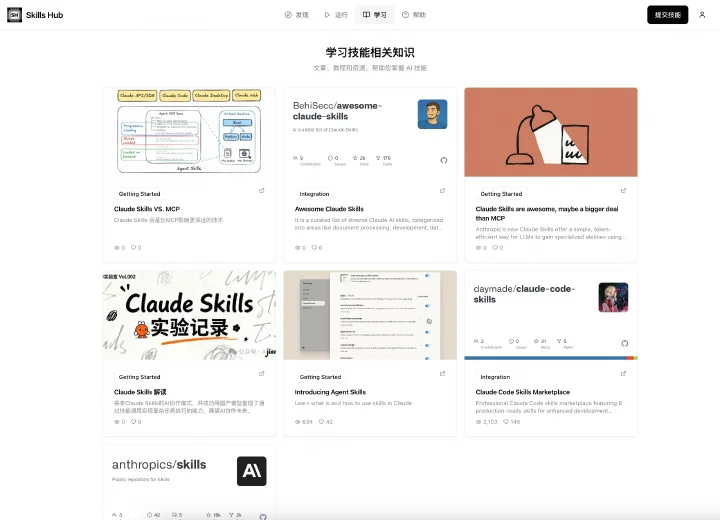Click the Anthropic logo on anthropics/skills card

coord(252,471)
